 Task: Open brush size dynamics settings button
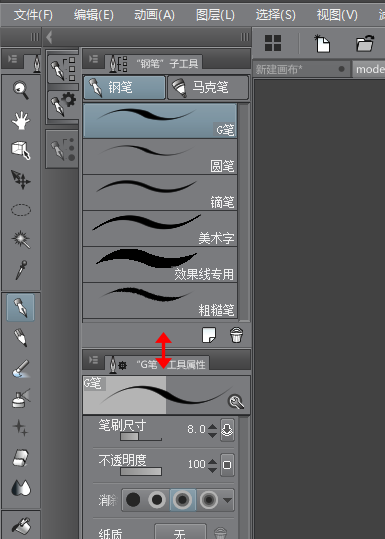227,430
